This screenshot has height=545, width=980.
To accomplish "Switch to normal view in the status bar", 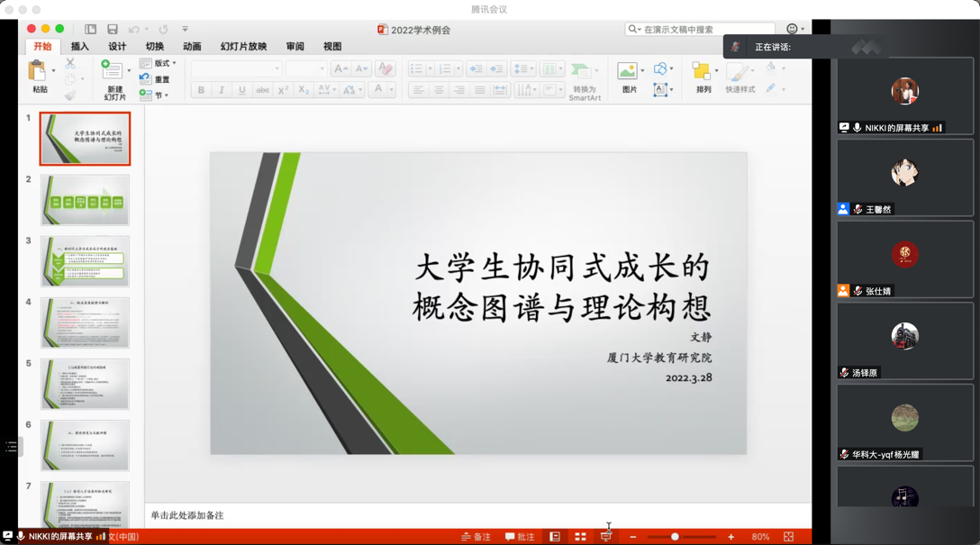I will click(x=555, y=537).
